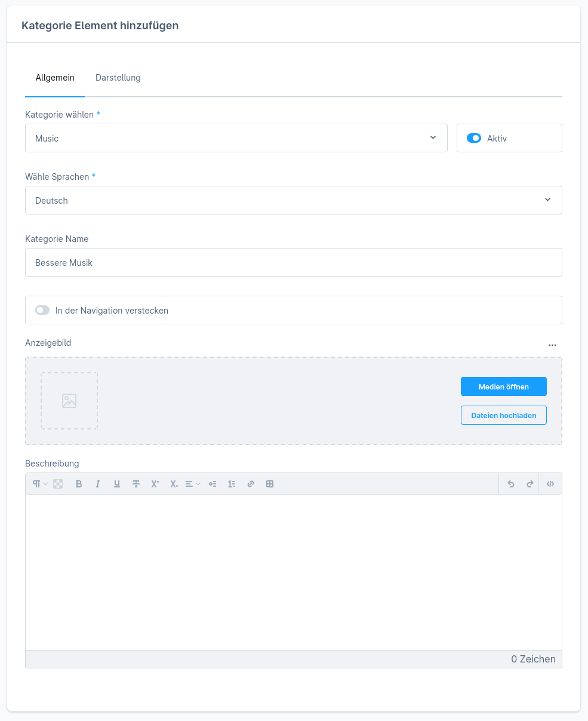Apply strikethrough formatting in toolbar
The image size is (588, 721).
click(x=136, y=484)
